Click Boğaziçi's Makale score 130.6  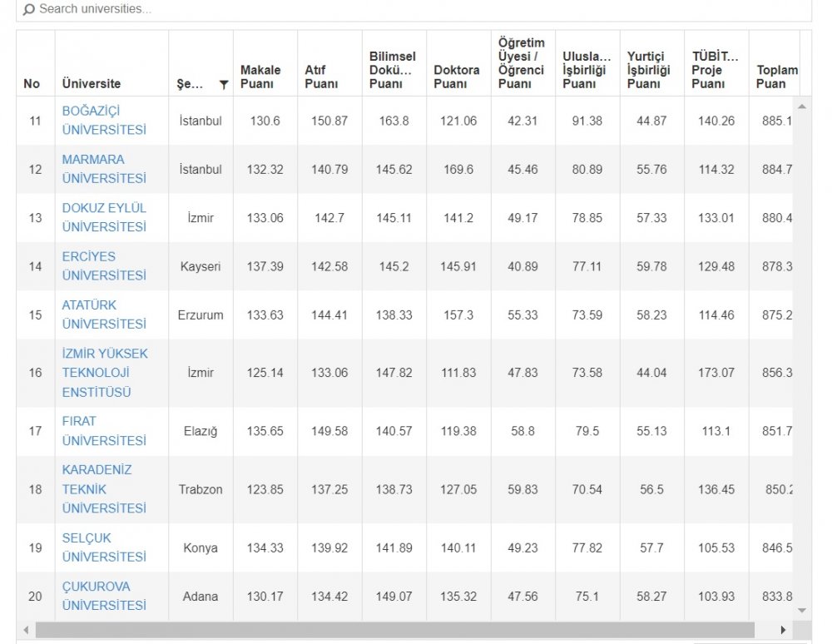[x=265, y=121]
